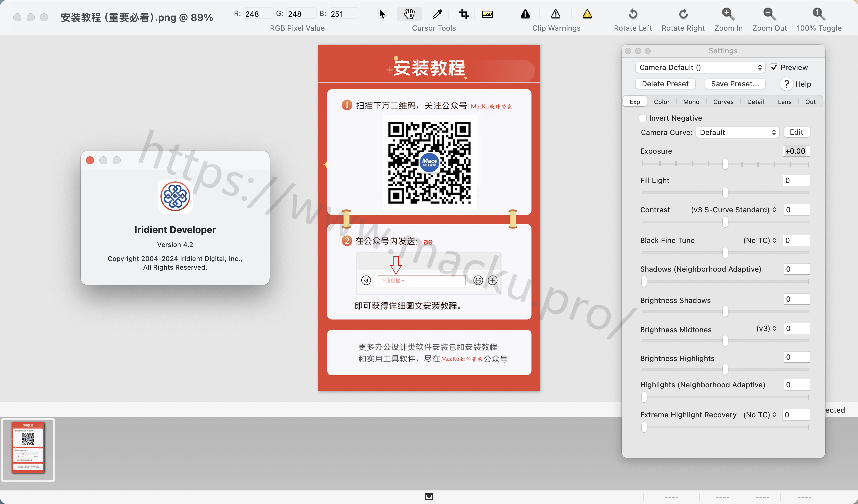
Task: Click the Brightness Midtones value field
Action: (796, 328)
